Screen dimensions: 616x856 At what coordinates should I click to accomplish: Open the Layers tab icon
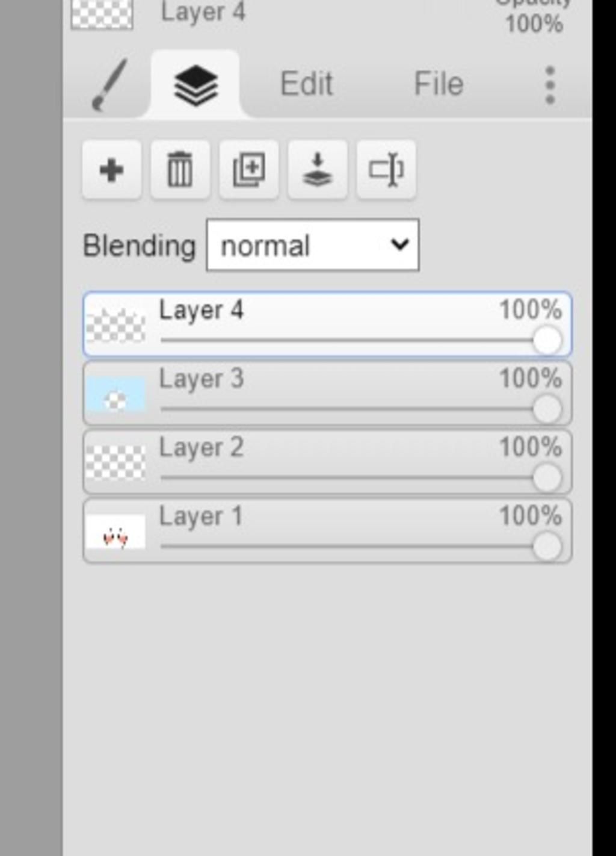[196, 84]
